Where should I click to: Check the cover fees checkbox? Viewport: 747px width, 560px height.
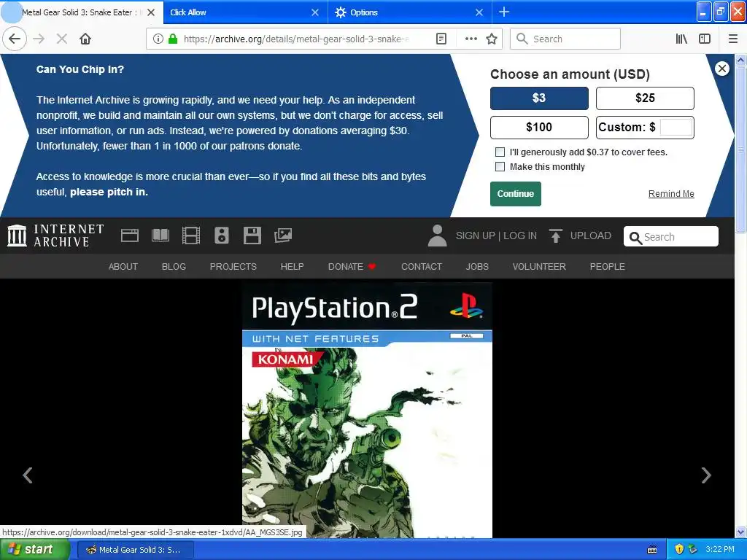coord(500,152)
